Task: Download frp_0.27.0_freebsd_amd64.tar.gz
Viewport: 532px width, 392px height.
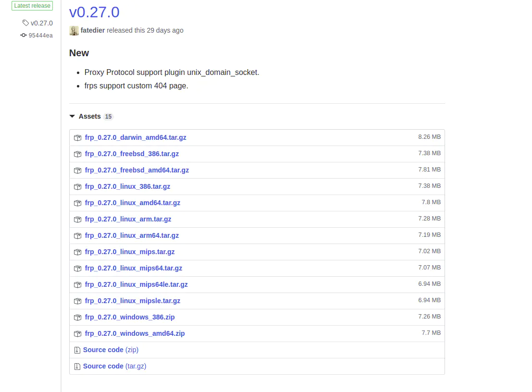Action: click(137, 170)
